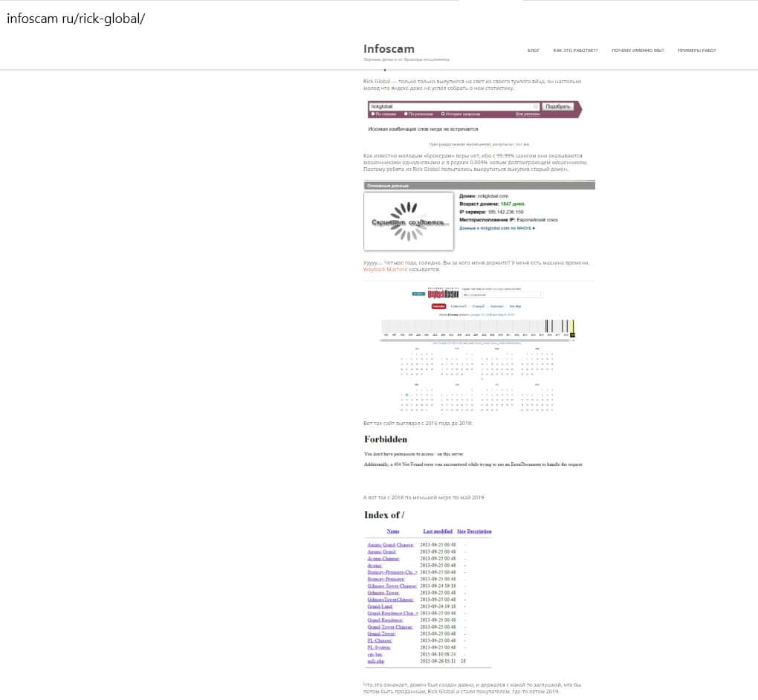This screenshot has width=758, height=700.
Task: Open the PL-Chinese directory link
Action: point(380,641)
